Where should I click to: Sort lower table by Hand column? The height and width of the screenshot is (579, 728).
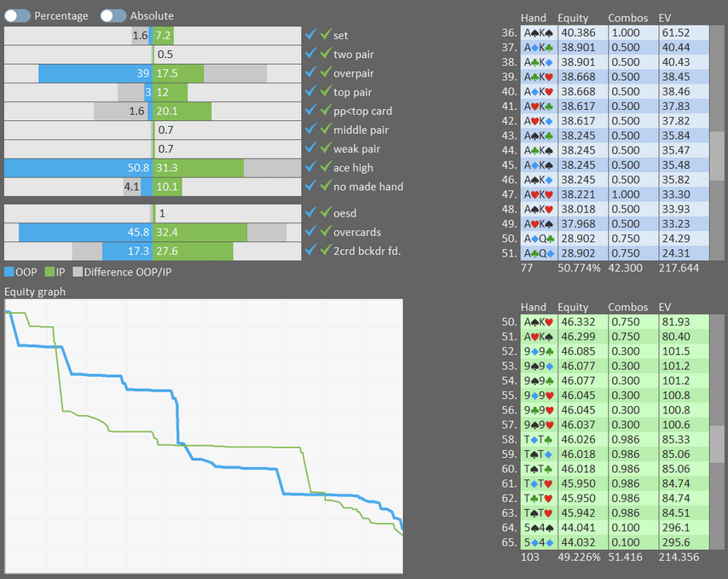[533, 307]
